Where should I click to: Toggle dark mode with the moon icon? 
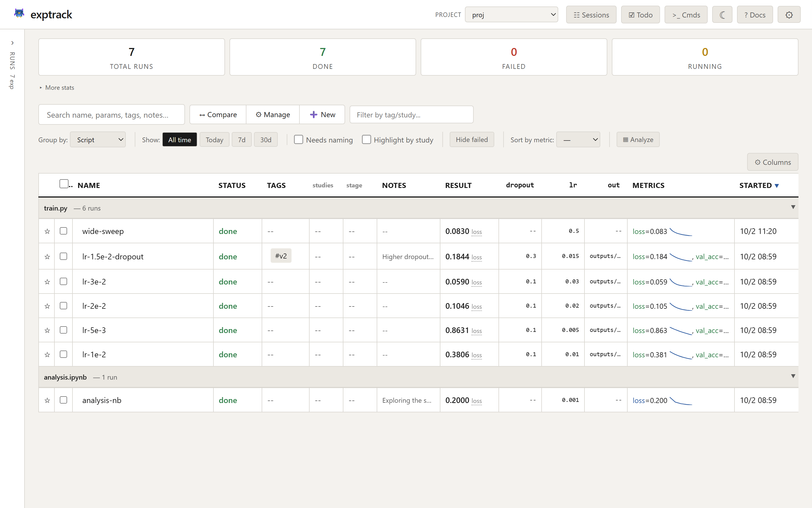click(722, 15)
